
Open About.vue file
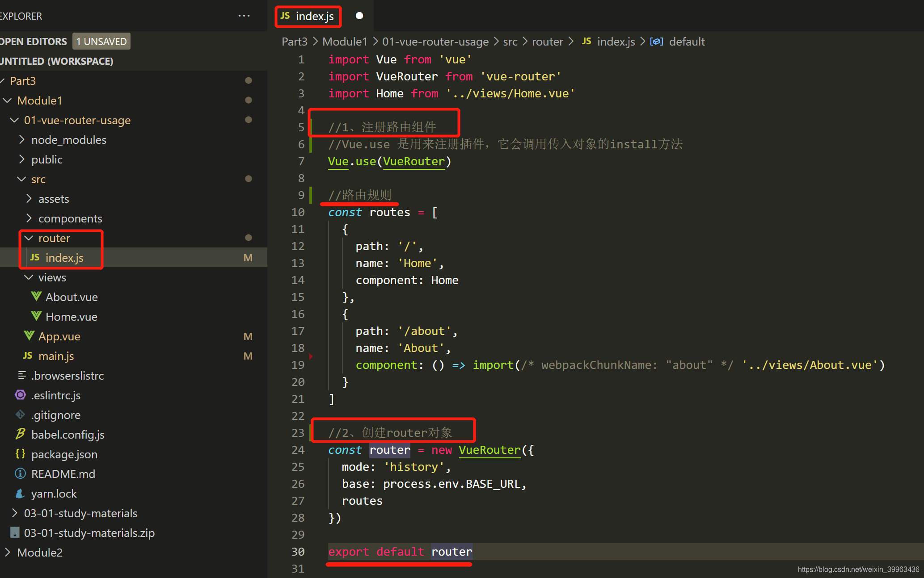coord(72,297)
